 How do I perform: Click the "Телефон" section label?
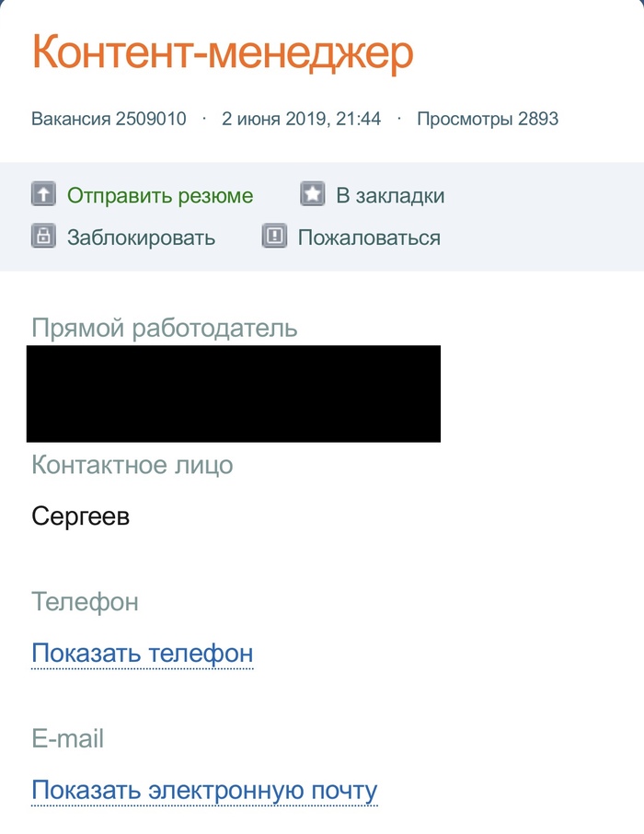click(x=85, y=602)
